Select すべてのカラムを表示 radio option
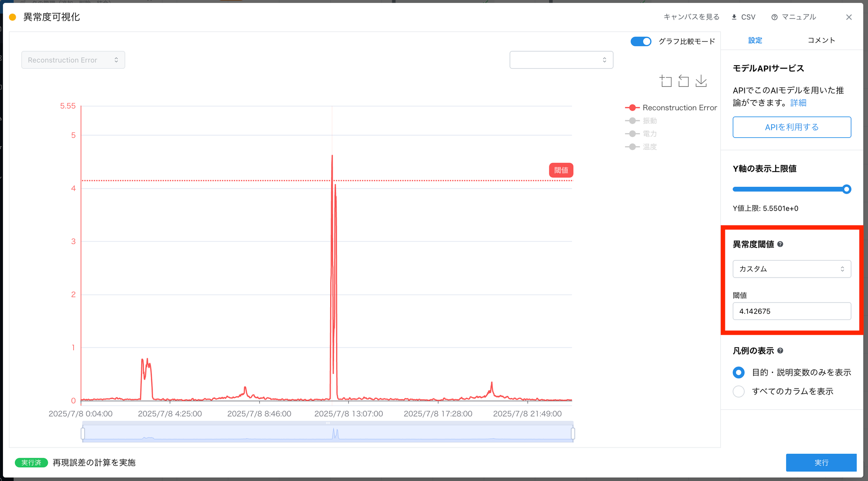 click(739, 391)
